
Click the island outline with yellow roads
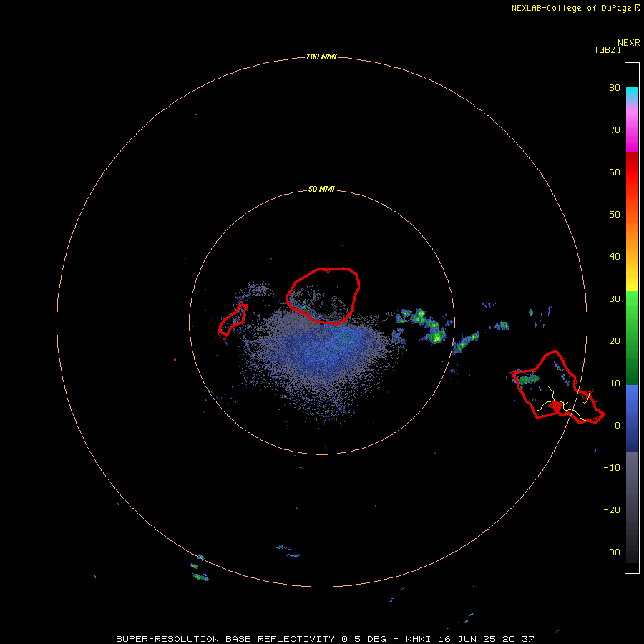click(x=557, y=387)
